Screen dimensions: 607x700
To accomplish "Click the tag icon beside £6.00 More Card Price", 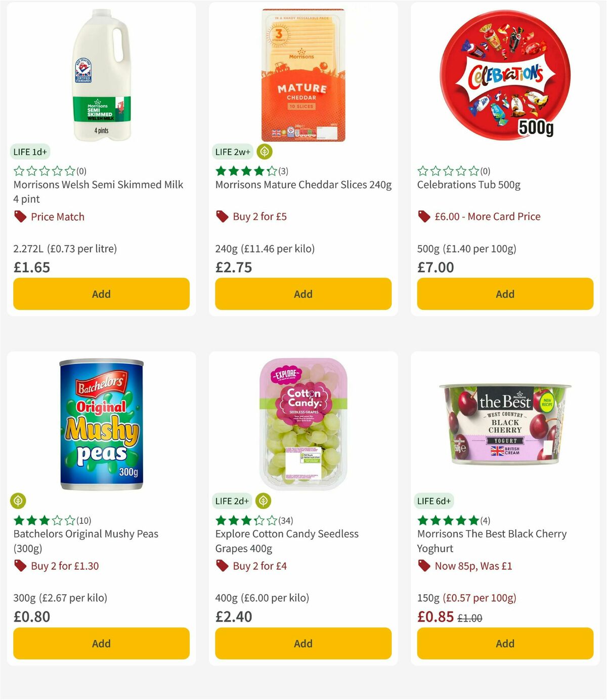I will pyautogui.click(x=423, y=216).
